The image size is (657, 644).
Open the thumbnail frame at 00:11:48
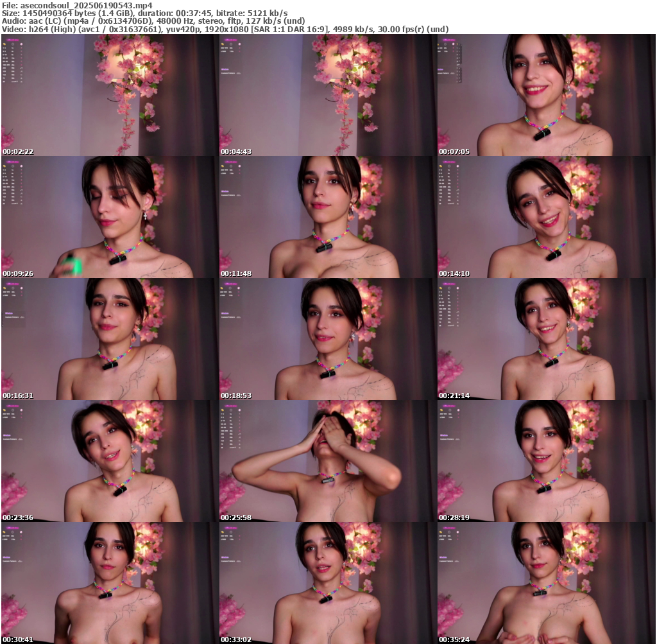(328, 217)
